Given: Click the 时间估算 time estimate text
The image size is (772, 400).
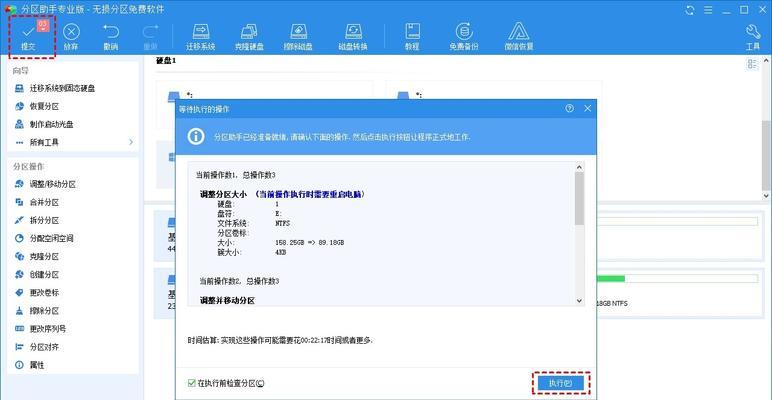Looking at the screenshot, I should [x=281, y=340].
